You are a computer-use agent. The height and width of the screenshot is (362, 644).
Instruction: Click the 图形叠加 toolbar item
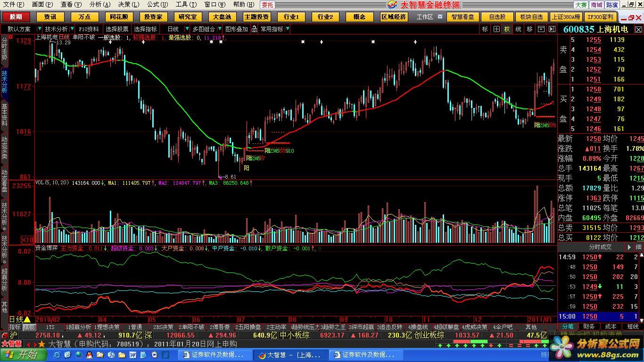tap(237, 29)
